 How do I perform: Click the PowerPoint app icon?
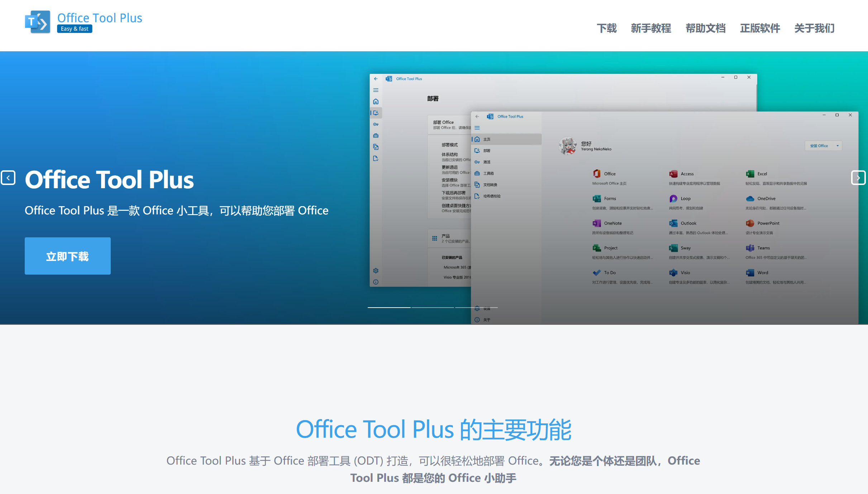point(750,223)
